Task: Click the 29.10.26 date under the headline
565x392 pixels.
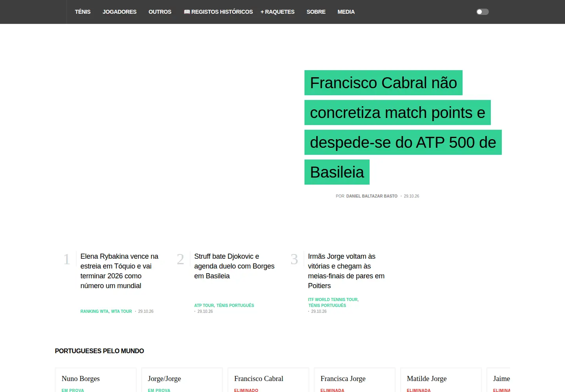Action: (x=412, y=196)
